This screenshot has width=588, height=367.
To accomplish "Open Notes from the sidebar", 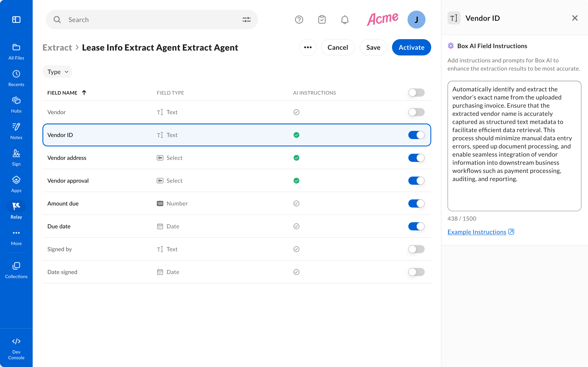I will tap(16, 131).
